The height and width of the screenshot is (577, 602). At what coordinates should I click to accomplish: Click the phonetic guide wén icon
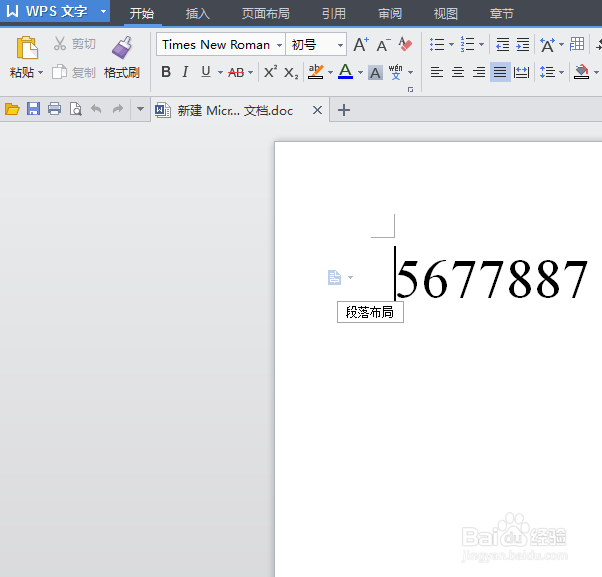tap(395, 72)
